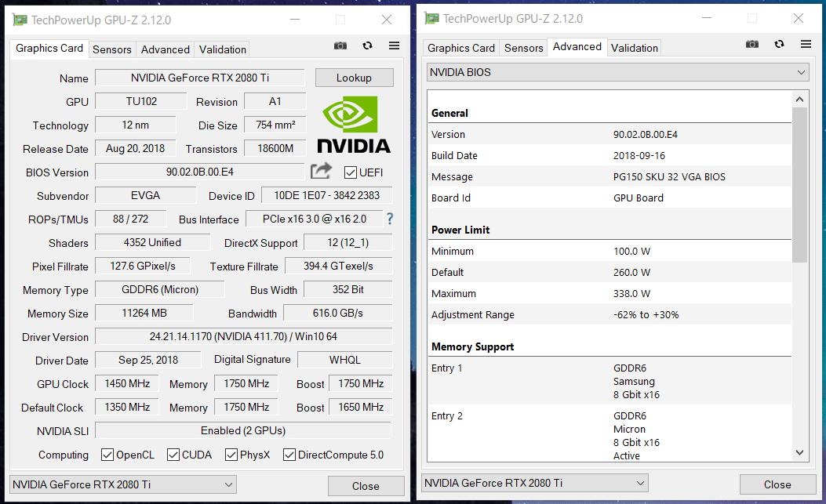This screenshot has width=826, height=504.
Task: Click the NVIDIA SLI status field
Action: (x=243, y=430)
